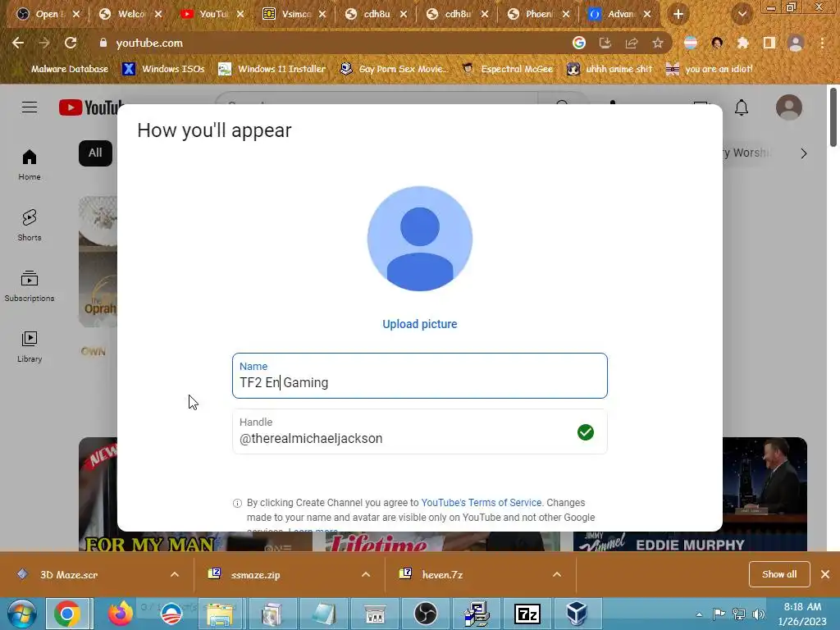This screenshot has height=630, width=840.
Task: Open YouTube's Terms of Service link
Action: pyautogui.click(x=481, y=503)
